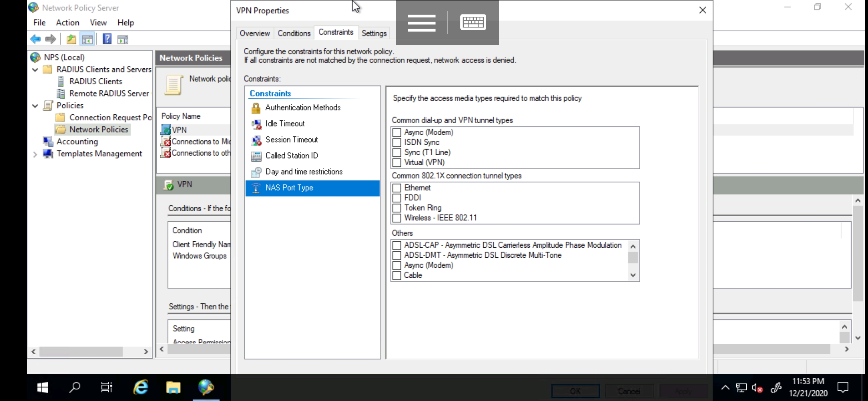Click the Forward arrow toolbar icon
Screen dimensions: 868x401
point(50,39)
